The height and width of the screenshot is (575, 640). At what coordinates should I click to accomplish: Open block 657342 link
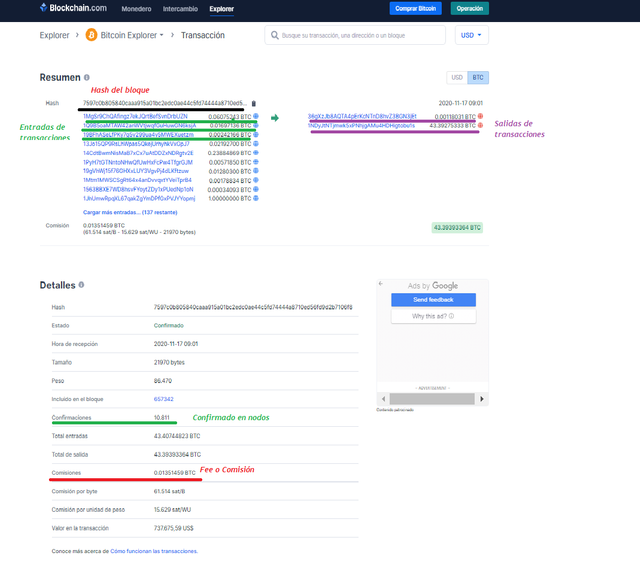pos(164,399)
